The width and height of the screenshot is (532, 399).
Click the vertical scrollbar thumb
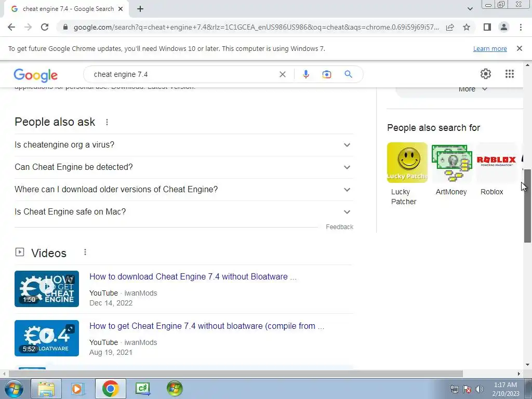pos(528,206)
